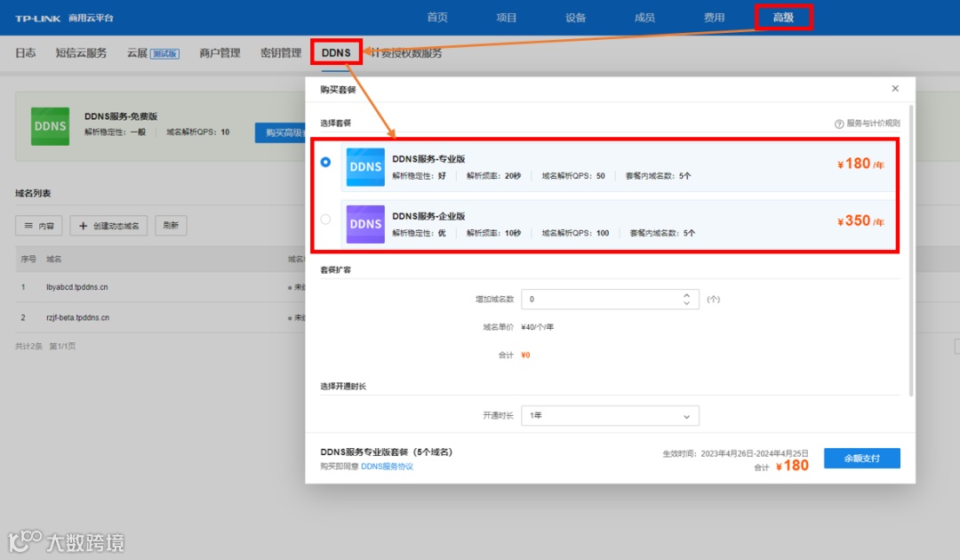Screen dimensions: 960x560
Task: Click the 内容 button
Action: [x=38, y=226]
